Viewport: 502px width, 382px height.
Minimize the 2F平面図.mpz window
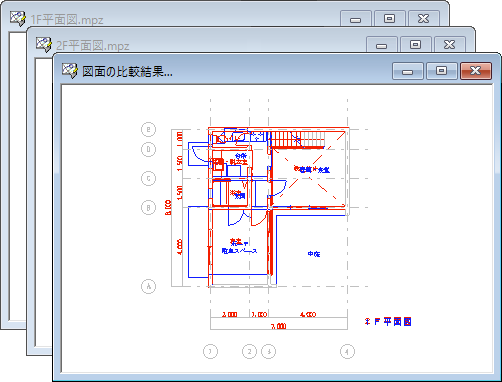pyautogui.click(x=381, y=45)
